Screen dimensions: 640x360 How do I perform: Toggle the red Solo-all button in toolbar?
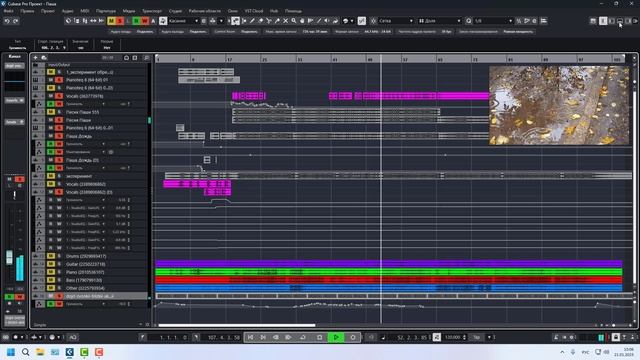click(x=120, y=21)
